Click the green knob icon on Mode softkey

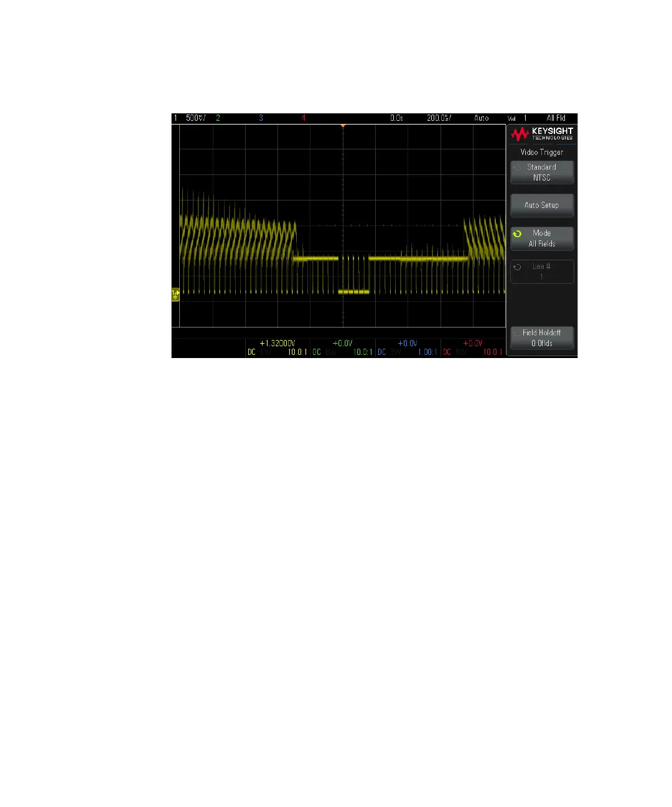(517, 234)
